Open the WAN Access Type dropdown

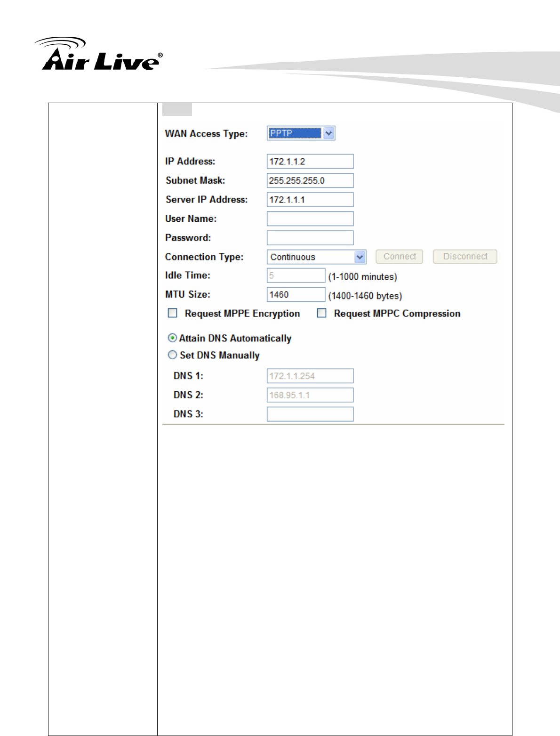(301, 133)
